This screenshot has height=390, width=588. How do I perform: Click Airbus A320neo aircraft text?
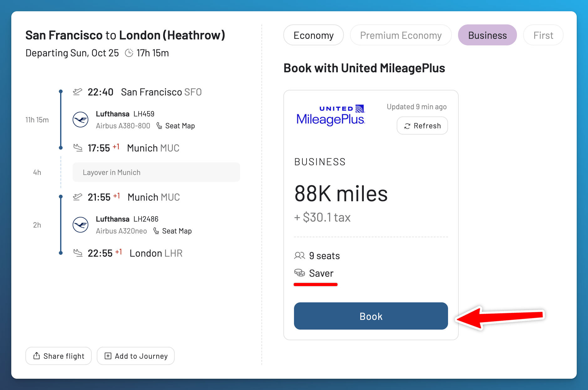click(x=121, y=231)
